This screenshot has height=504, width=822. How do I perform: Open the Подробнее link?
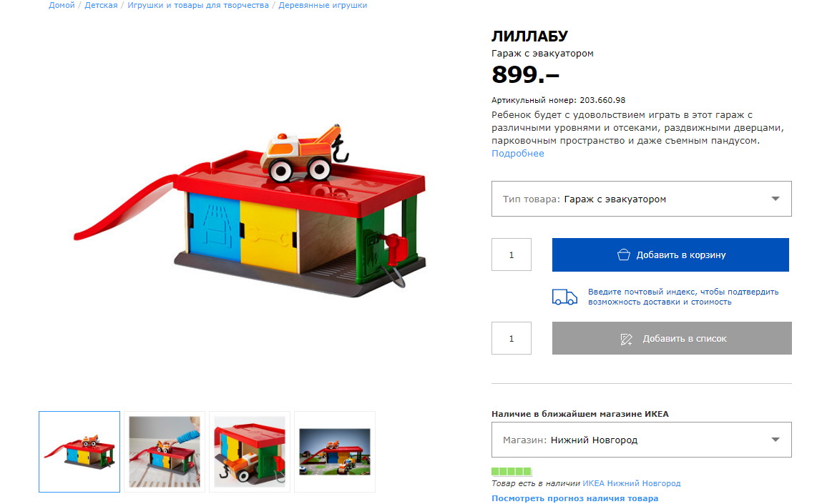point(518,154)
